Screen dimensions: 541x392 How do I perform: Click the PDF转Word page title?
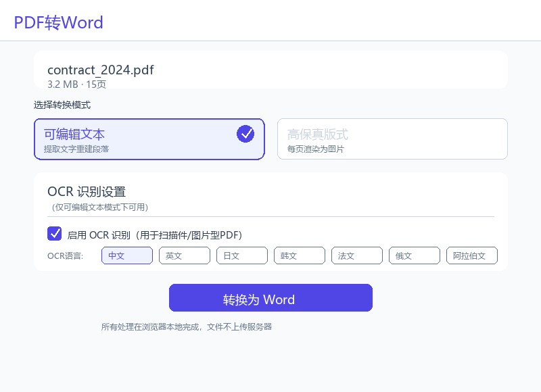(x=59, y=23)
